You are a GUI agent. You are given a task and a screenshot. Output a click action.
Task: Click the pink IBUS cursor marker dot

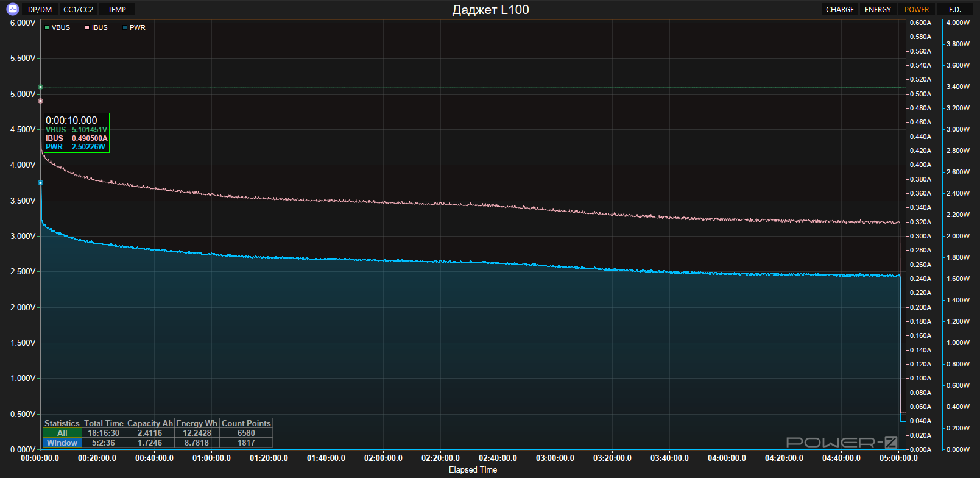pyautogui.click(x=41, y=101)
